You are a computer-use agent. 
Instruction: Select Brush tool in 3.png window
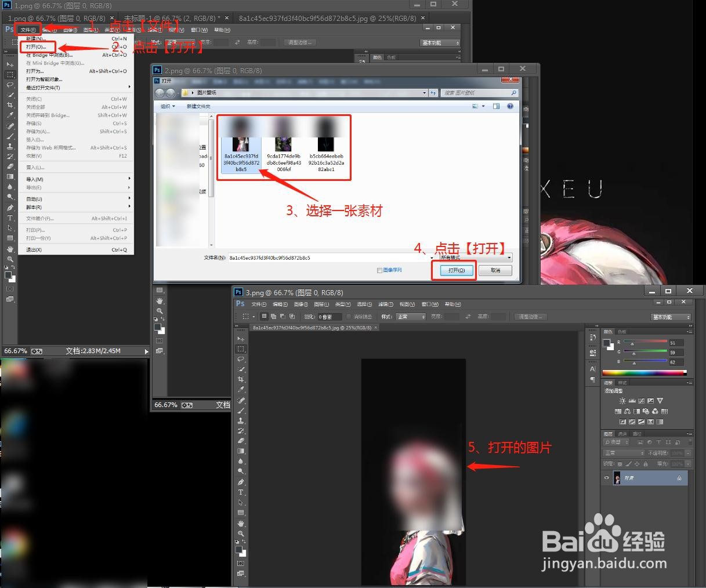click(x=241, y=410)
